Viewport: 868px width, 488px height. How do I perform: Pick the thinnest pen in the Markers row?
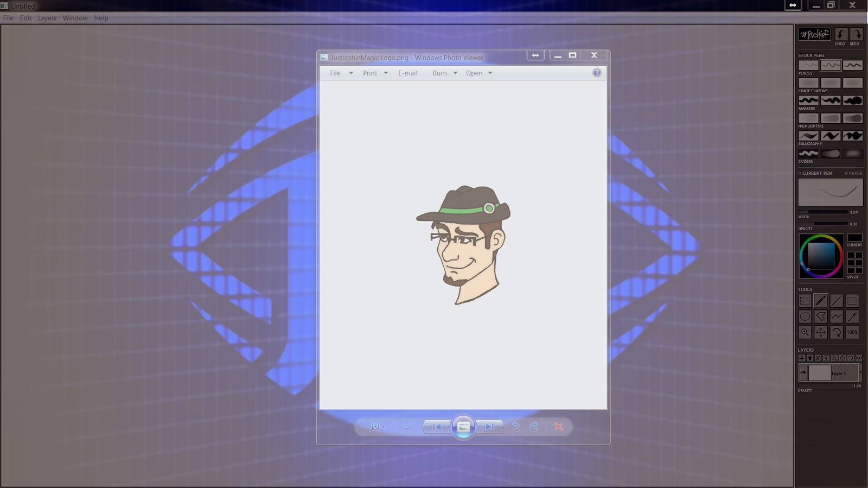(808, 100)
